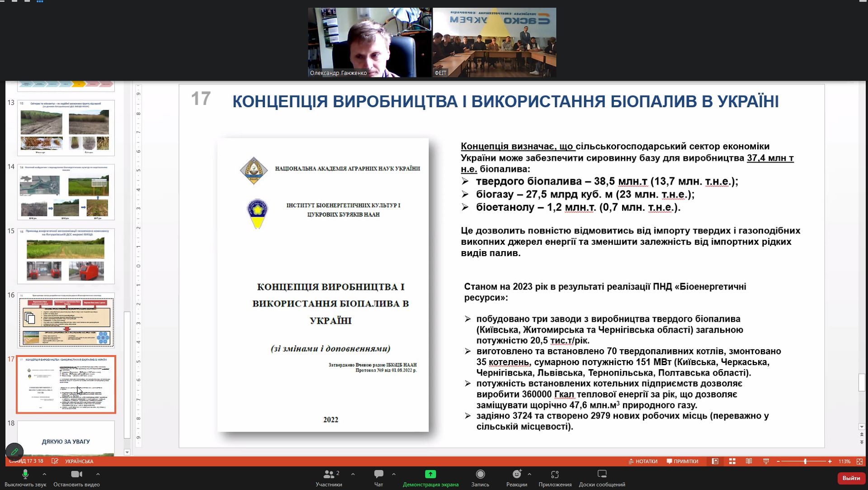The height and width of the screenshot is (490, 868).
Task: Expand video options arrow next to camera
Action: 98,474
